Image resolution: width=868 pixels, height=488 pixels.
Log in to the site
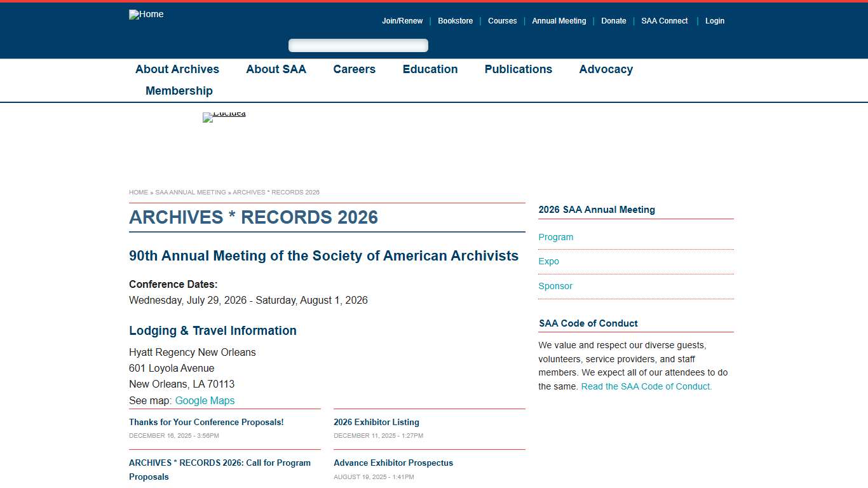click(714, 20)
